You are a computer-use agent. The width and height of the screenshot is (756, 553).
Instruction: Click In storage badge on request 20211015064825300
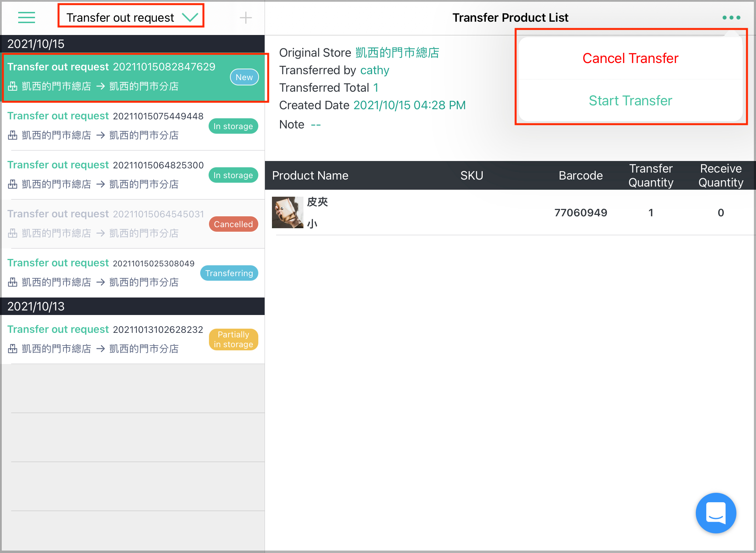coord(233,175)
